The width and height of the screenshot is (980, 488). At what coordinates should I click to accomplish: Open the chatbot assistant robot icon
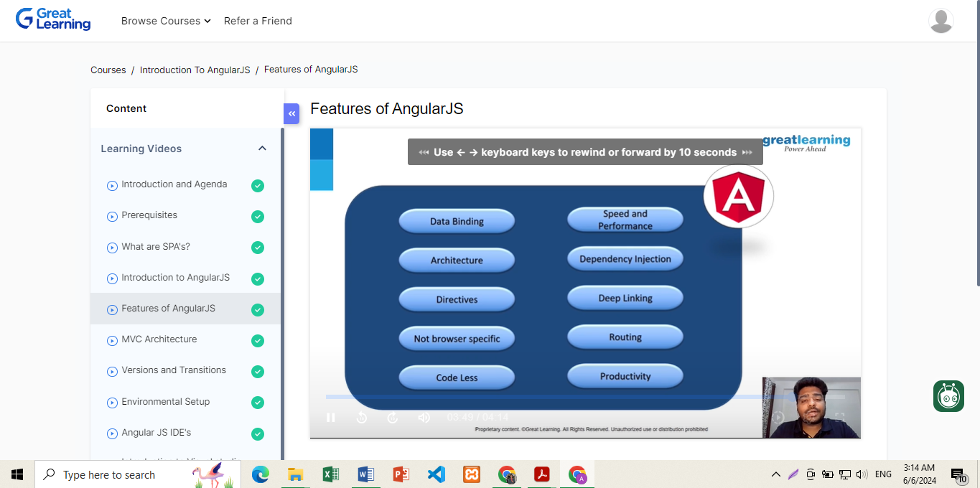click(948, 396)
